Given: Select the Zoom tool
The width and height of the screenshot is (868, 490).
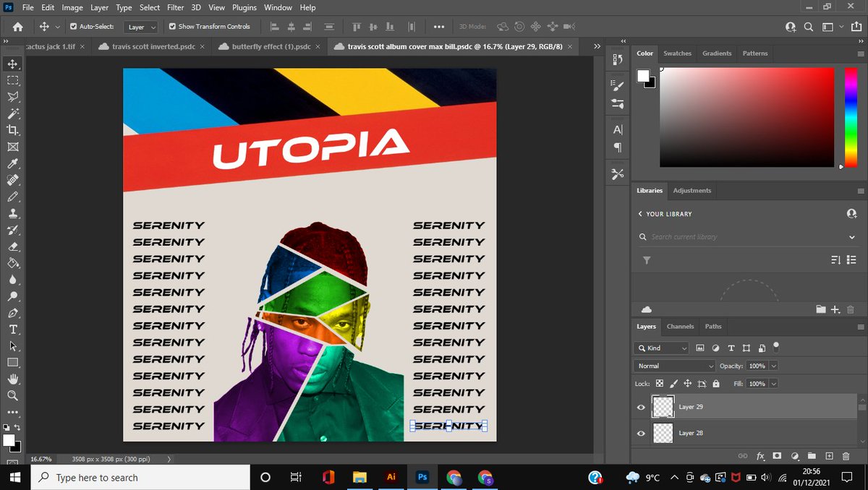Looking at the screenshot, I should point(12,395).
